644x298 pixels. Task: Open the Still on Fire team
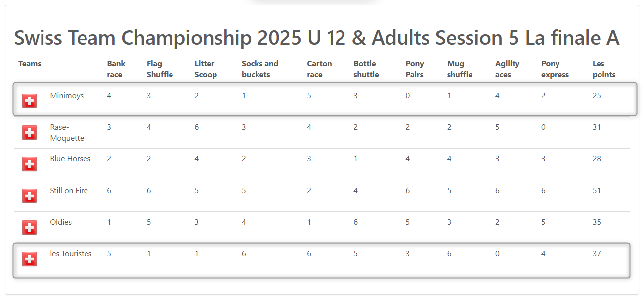tap(69, 191)
